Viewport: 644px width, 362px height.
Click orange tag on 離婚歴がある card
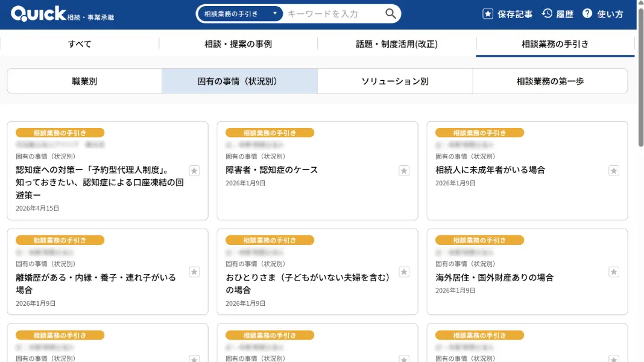pyautogui.click(x=60, y=240)
